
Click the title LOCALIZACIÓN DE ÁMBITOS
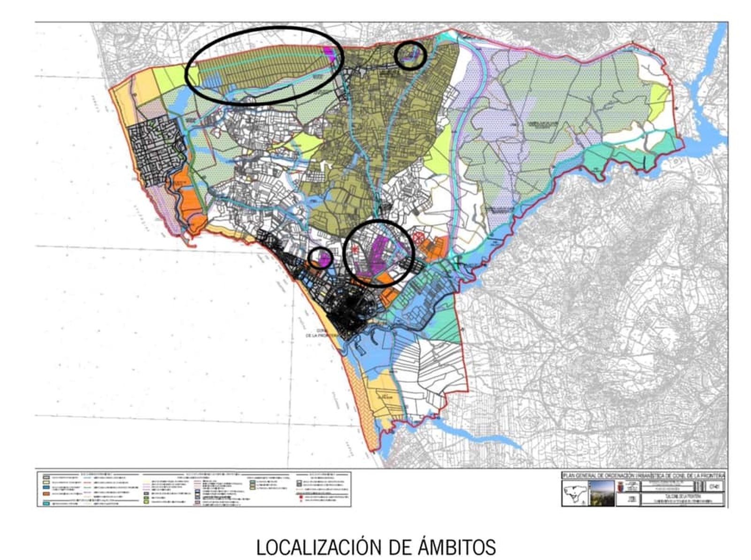pos(375,545)
